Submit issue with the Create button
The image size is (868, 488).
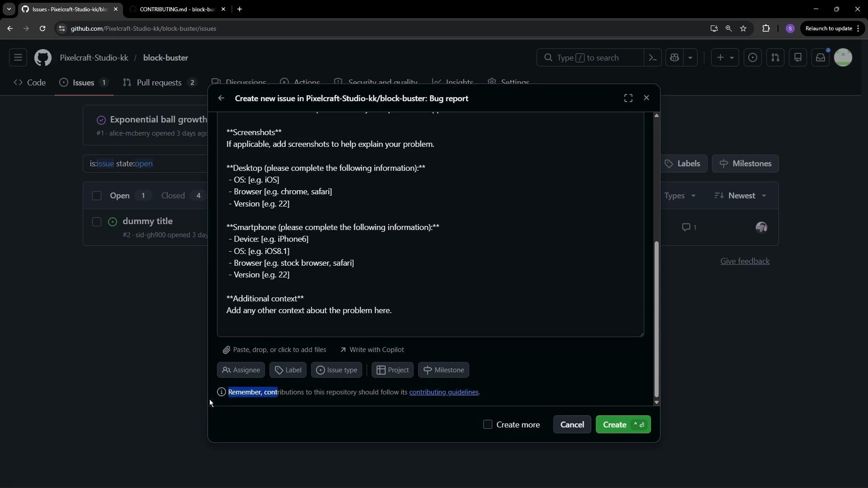[623, 425]
